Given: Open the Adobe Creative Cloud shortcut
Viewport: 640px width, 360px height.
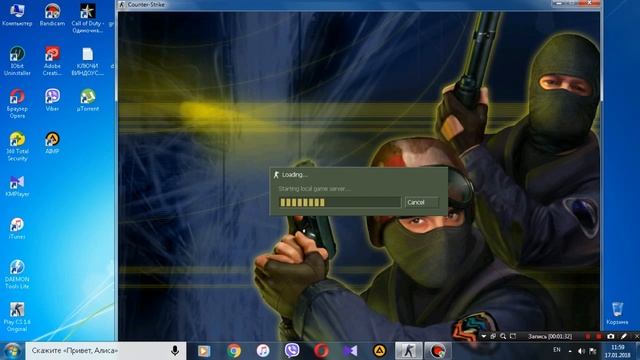Looking at the screenshot, I should point(52,61).
